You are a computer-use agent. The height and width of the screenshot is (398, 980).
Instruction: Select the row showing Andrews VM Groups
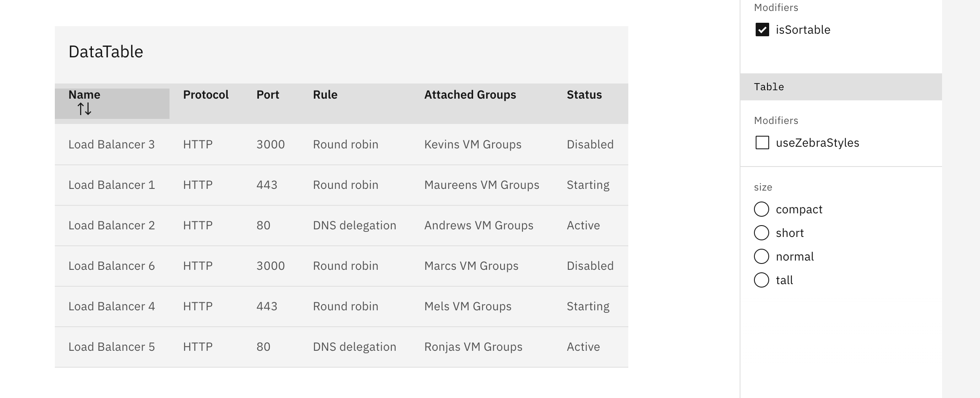coord(478,226)
